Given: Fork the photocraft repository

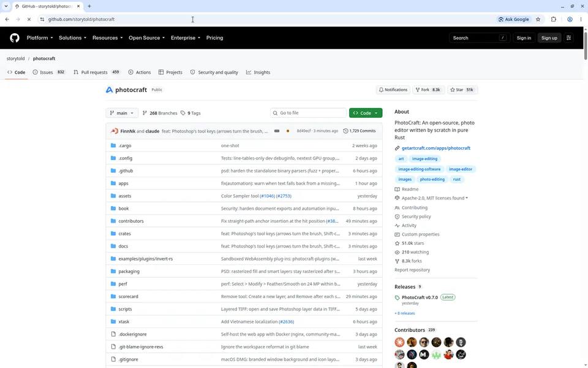Looking at the screenshot, I should click(428, 90).
